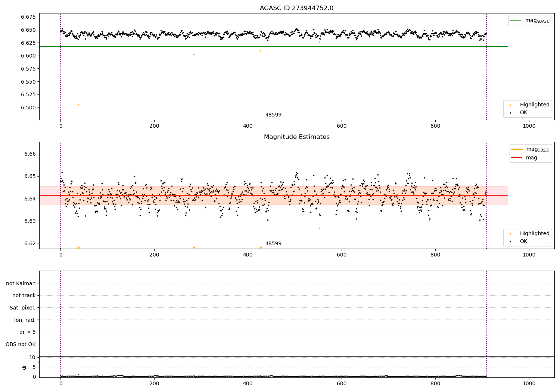Image resolution: width=560 pixels, height=392 pixels.
Task: Click orange highlighted point near 6.627 in Magnitude Estimates plot
Action: [319, 228]
